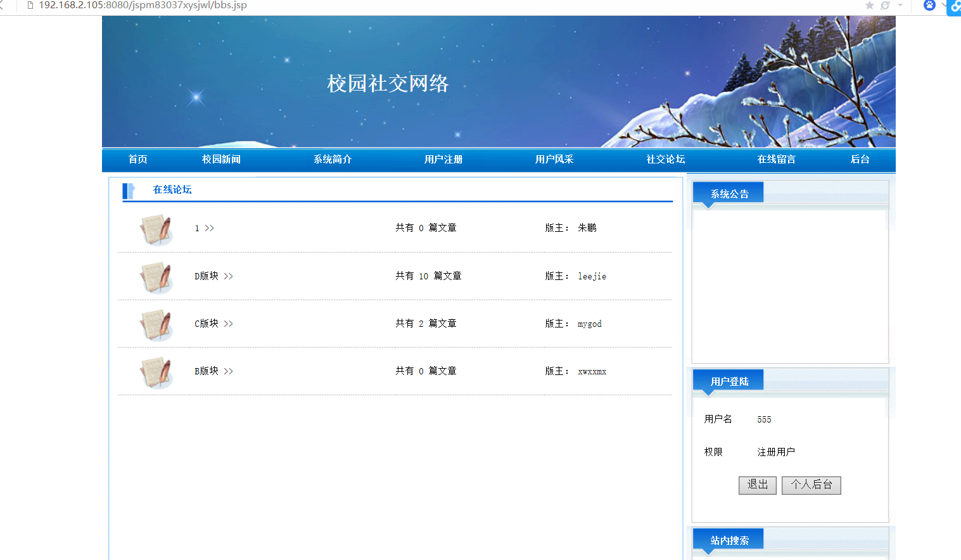Viewport: 961px width, 560px height.
Task: Click the username value 555
Action: [764, 419]
